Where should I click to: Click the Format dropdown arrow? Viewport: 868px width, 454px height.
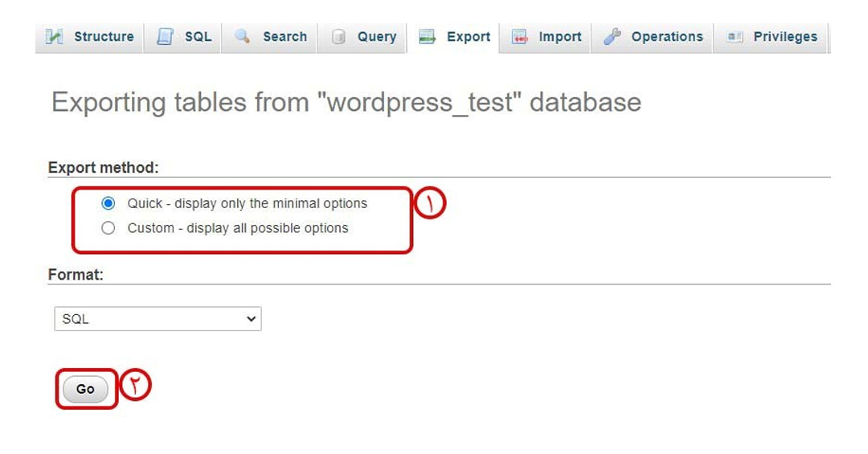[251, 319]
